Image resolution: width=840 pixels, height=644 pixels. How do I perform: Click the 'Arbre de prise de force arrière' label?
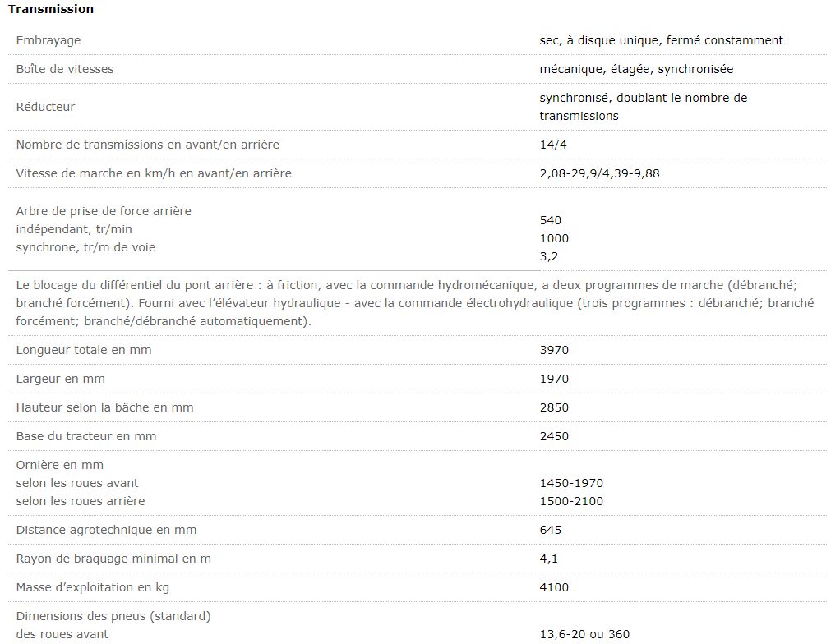coord(104,211)
